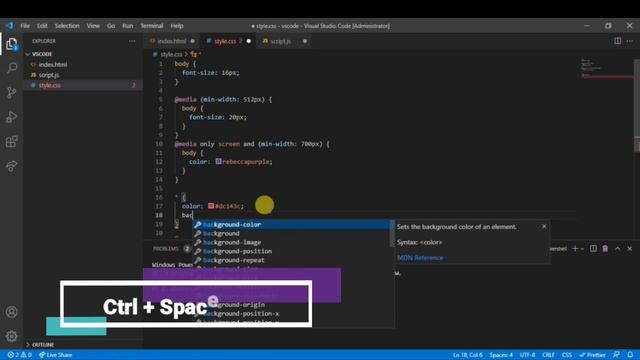Open the Accounts menu icon
The image size is (640, 360).
(12, 312)
